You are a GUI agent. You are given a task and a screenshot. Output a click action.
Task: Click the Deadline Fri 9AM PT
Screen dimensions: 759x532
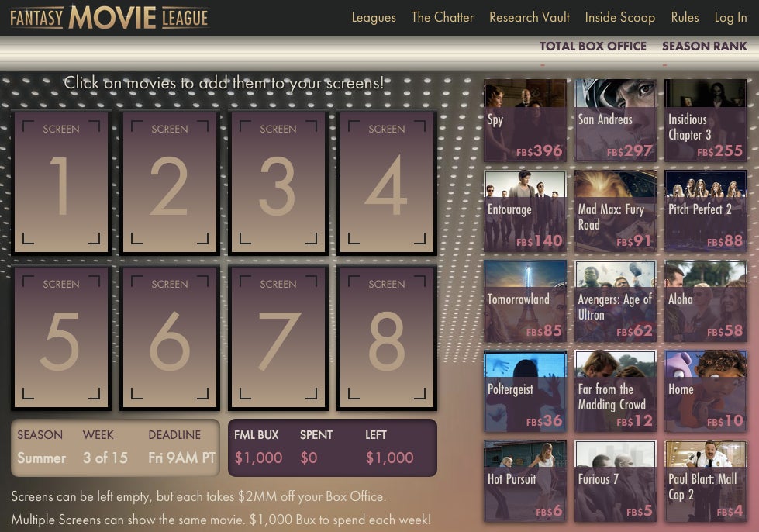(x=182, y=458)
